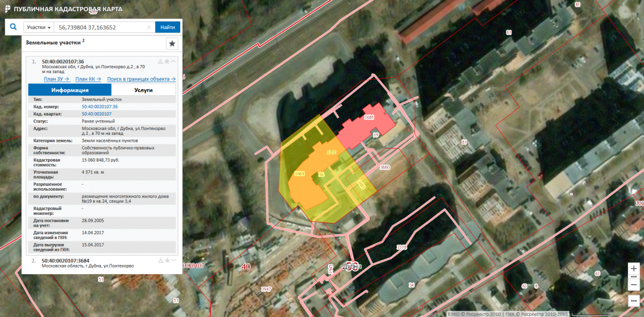Collapse the first parcel result details
Screen dimensions: 644x317
pyautogui.click(x=173, y=61)
